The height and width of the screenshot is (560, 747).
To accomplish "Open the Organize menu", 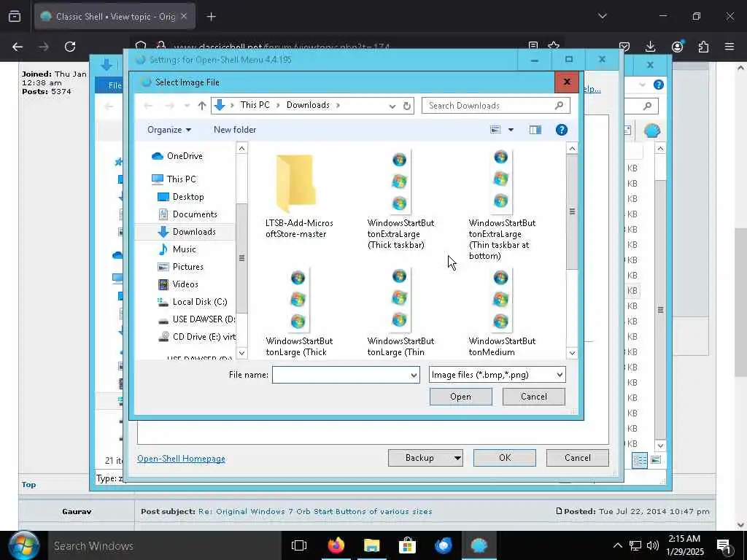I will 169,130.
